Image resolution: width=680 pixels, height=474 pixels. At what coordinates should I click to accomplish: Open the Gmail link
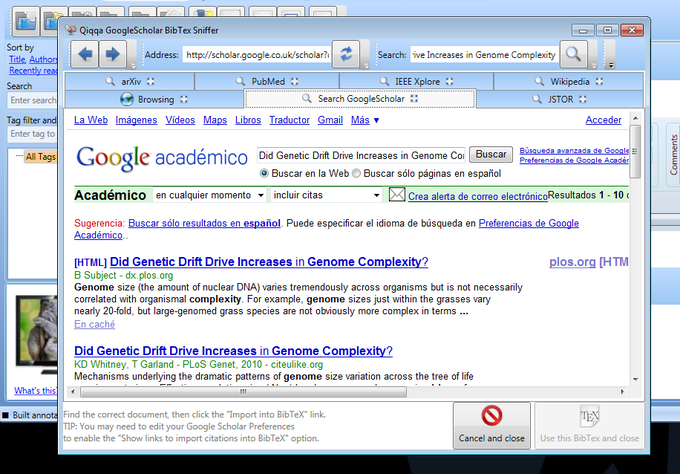[x=330, y=120]
